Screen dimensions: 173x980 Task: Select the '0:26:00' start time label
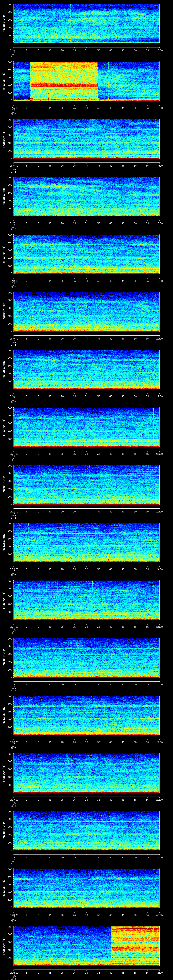tap(14, 742)
